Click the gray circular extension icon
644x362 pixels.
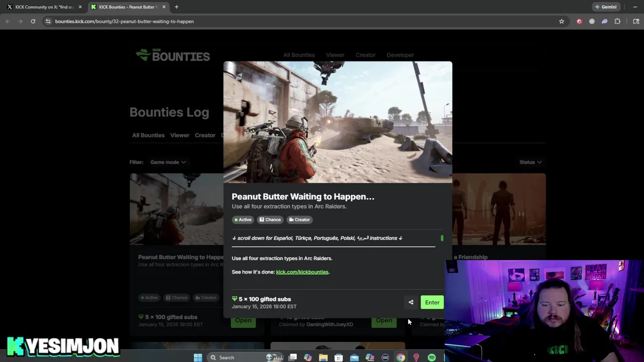click(x=592, y=21)
